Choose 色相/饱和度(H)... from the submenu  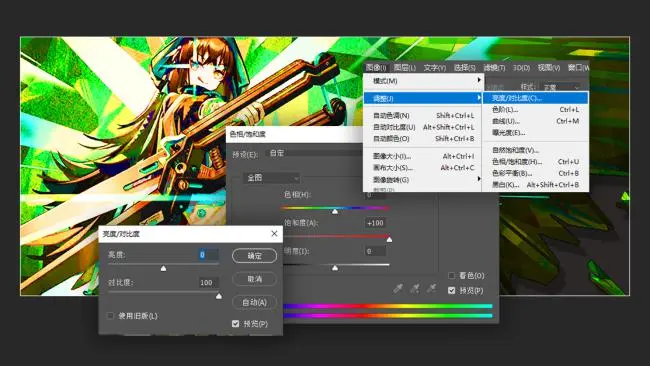[x=535, y=162]
